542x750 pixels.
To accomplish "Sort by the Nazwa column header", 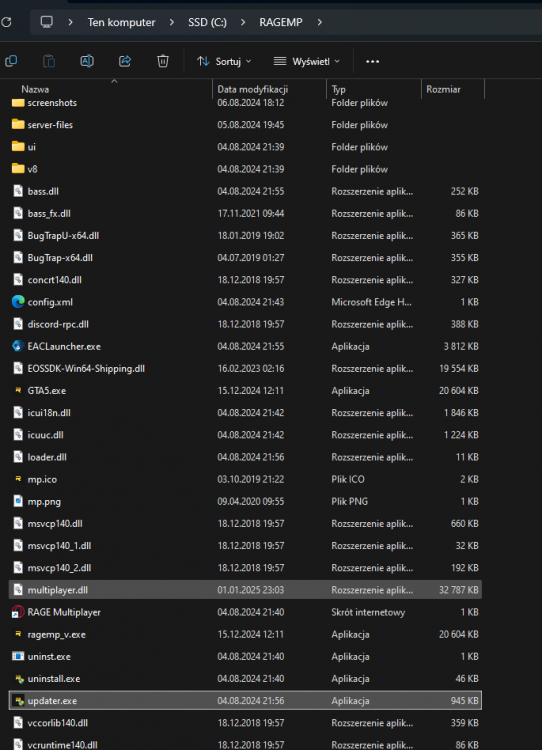I will click(x=35, y=89).
